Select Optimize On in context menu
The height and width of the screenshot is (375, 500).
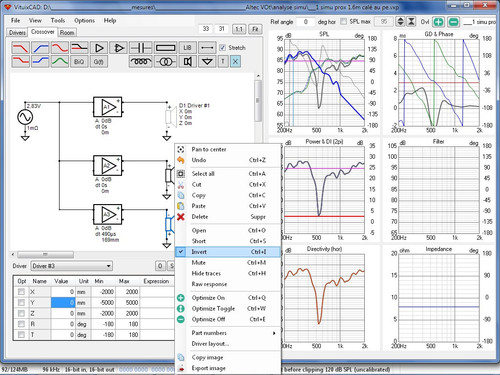pos(228,298)
